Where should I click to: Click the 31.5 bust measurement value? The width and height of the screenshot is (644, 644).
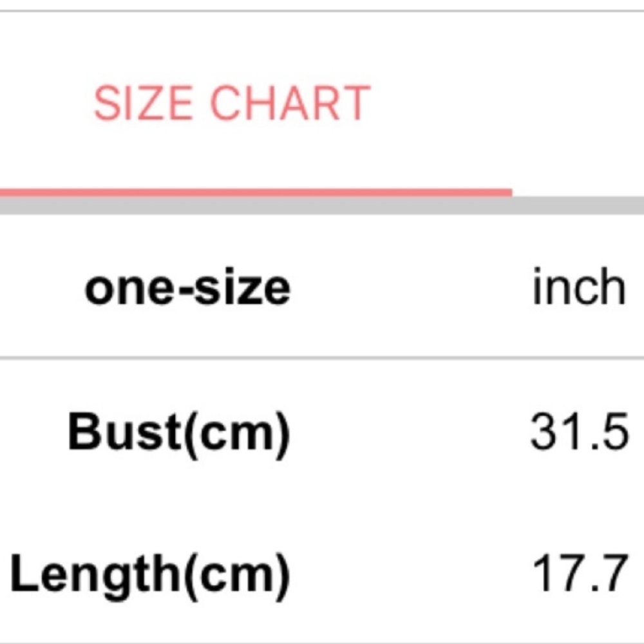pyautogui.click(x=578, y=431)
